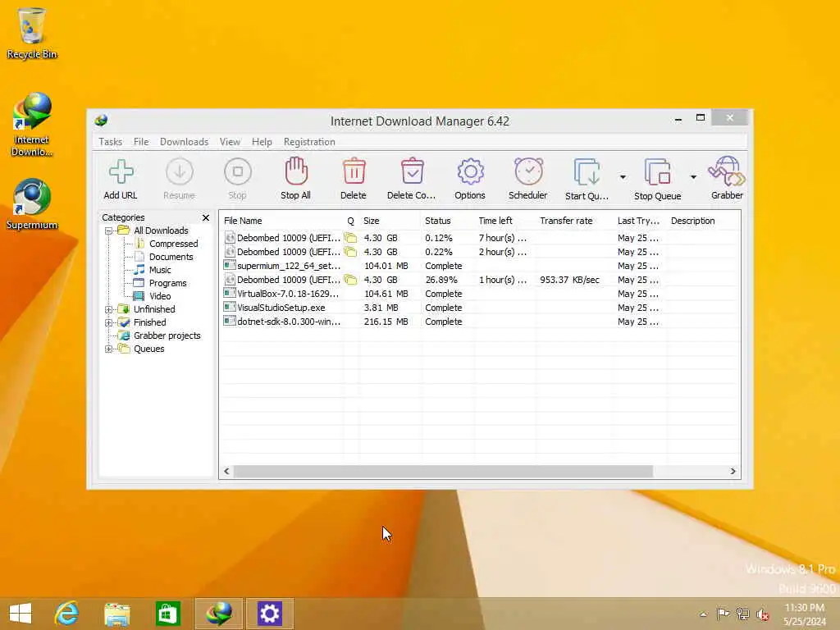Open the File menu
The width and height of the screenshot is (840, 630).
coord(141,142)
